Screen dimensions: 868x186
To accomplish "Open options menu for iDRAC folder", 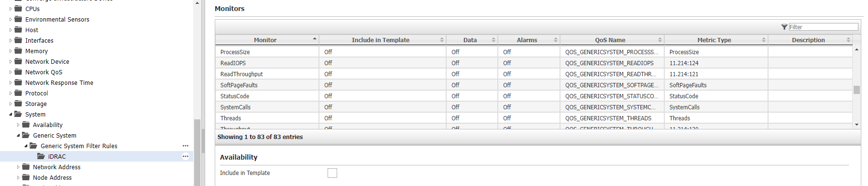I will (186, 156).
